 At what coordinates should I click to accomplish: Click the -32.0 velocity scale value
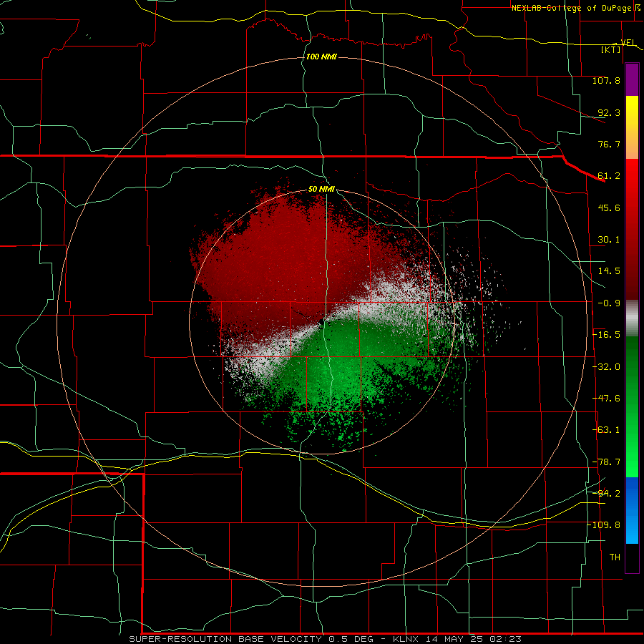pos(606,367)
